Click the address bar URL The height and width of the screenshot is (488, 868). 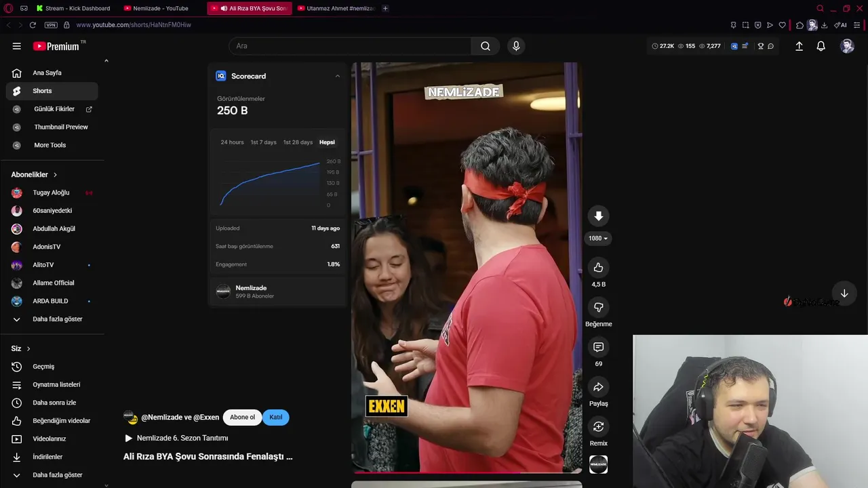(x=134, y=25)
